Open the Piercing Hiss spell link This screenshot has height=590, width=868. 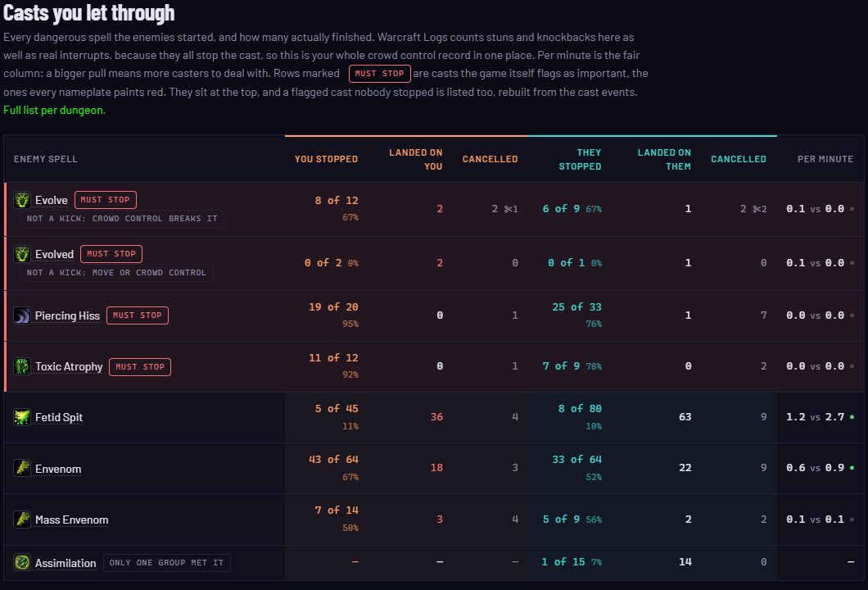(x=67, y=315)
